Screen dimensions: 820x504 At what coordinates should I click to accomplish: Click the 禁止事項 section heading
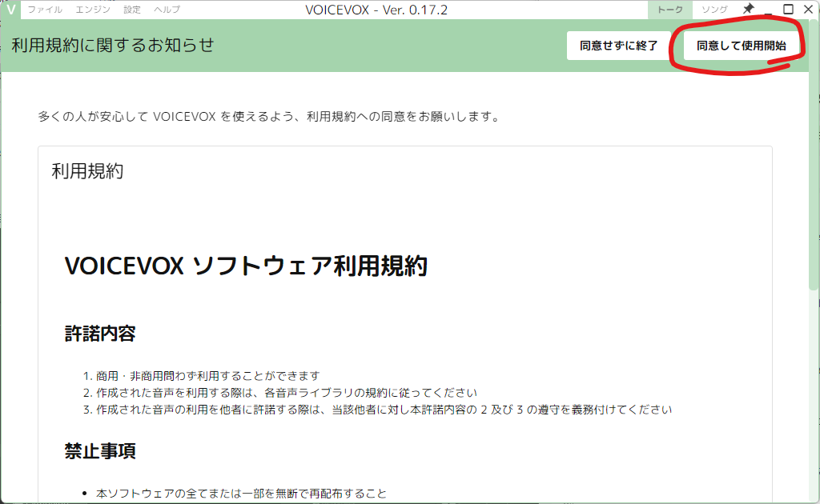(x=100, y=450)
